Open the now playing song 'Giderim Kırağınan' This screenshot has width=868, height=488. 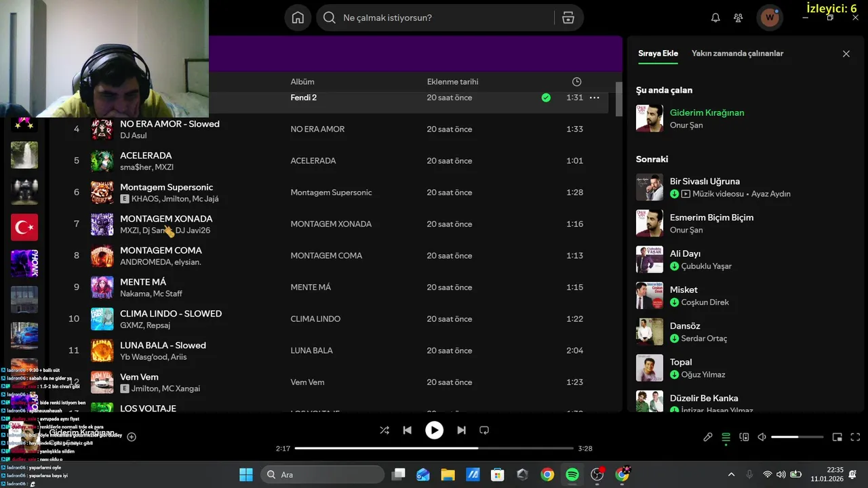[x=707, y=113]
